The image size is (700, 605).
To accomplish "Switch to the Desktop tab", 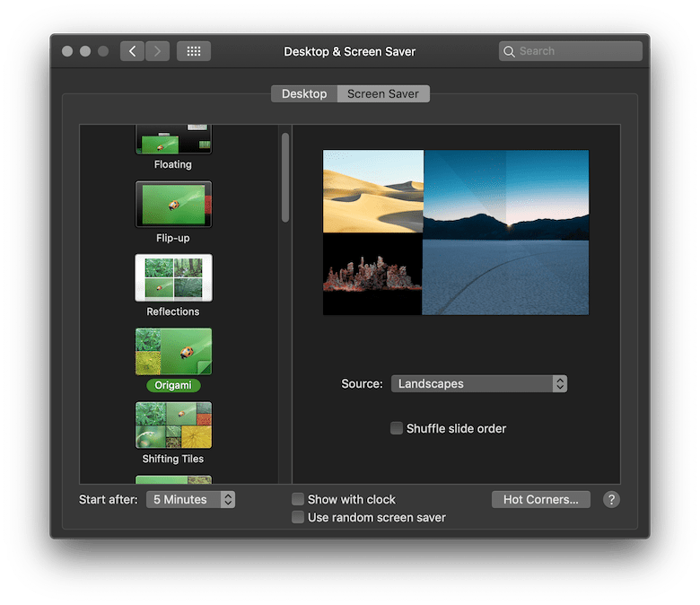I will [304, 93].
